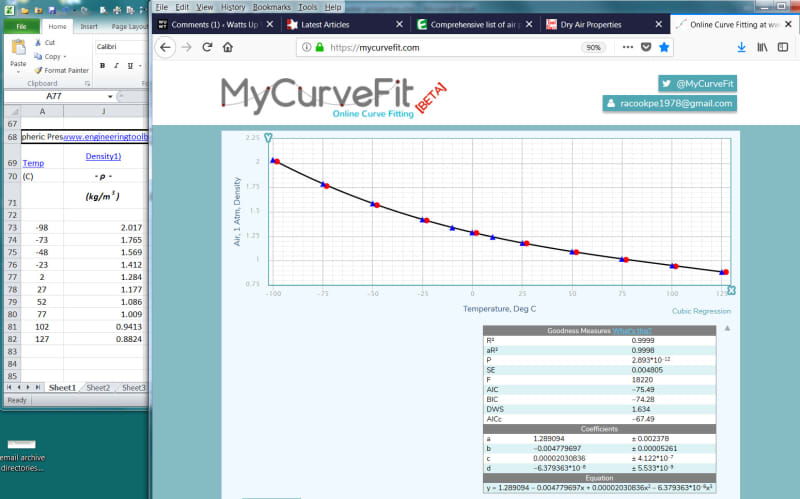Open Firefox Bookmarks menu
Image resolution: width=800 pixels, height=499 pixels.
tap(271, 7)
